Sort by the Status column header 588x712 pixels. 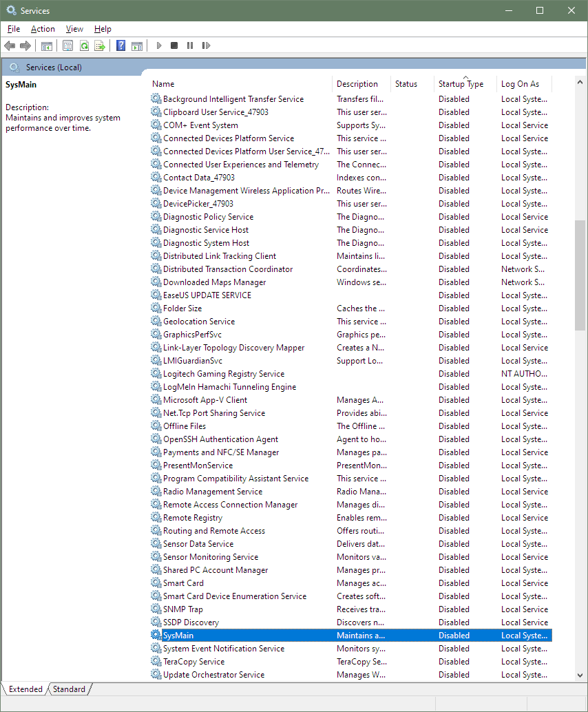412,84
